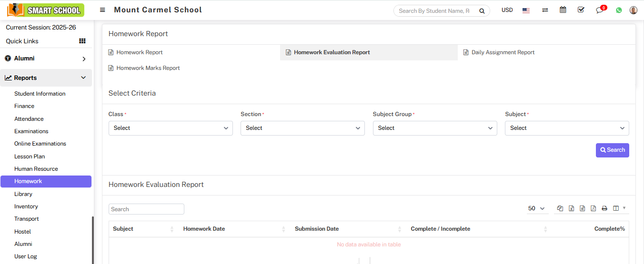644x264 pixels.
Task: Open the Subject Group dropdown
Action: coord(434,128)
